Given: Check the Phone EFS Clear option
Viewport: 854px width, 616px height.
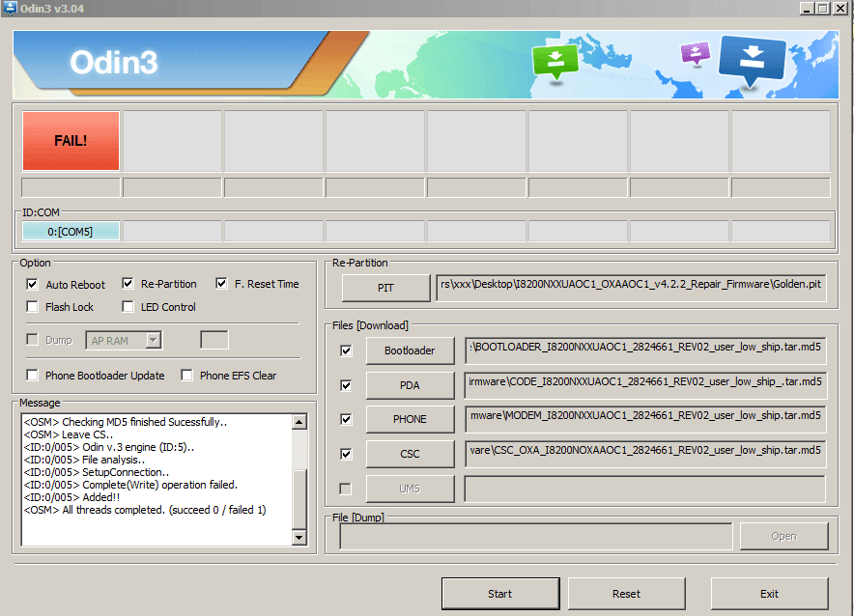Looking at the screenshot, I should pyautogui.click(x=186, y=376).
